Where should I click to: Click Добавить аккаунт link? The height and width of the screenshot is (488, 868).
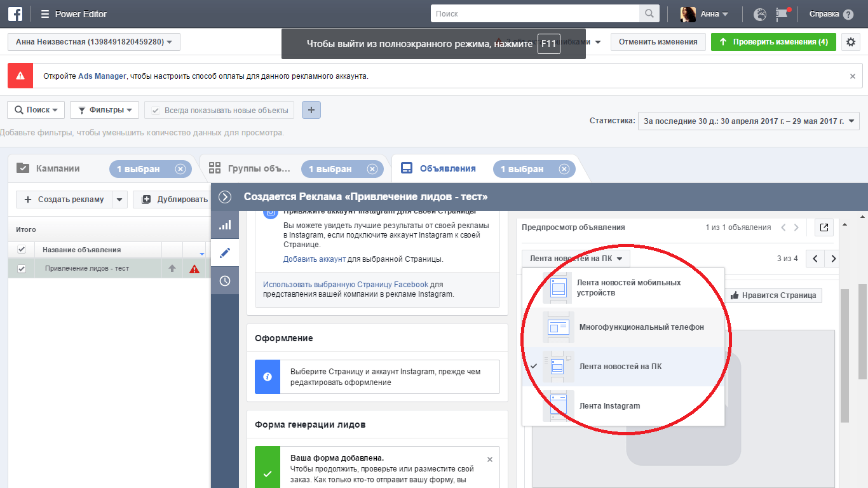tap(315, 259)
